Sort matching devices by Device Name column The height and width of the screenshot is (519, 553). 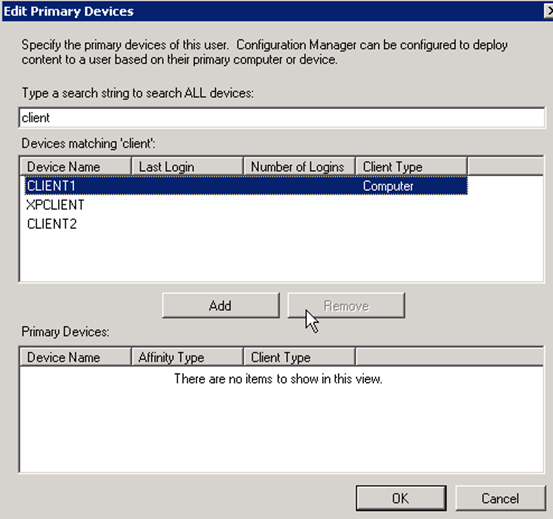tap(75, 166)
